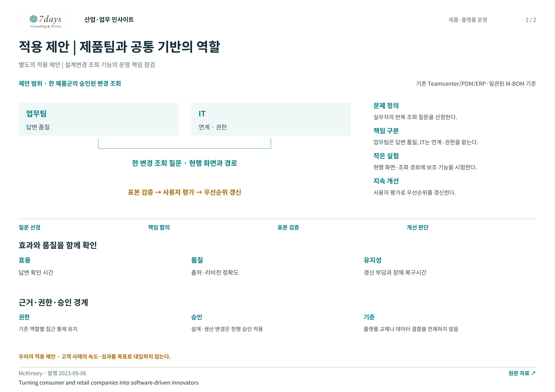The height and width of the screenshot is (392, 555).
Task: Click the 근거·권한·승인 경계 heading
Action: 53,302
